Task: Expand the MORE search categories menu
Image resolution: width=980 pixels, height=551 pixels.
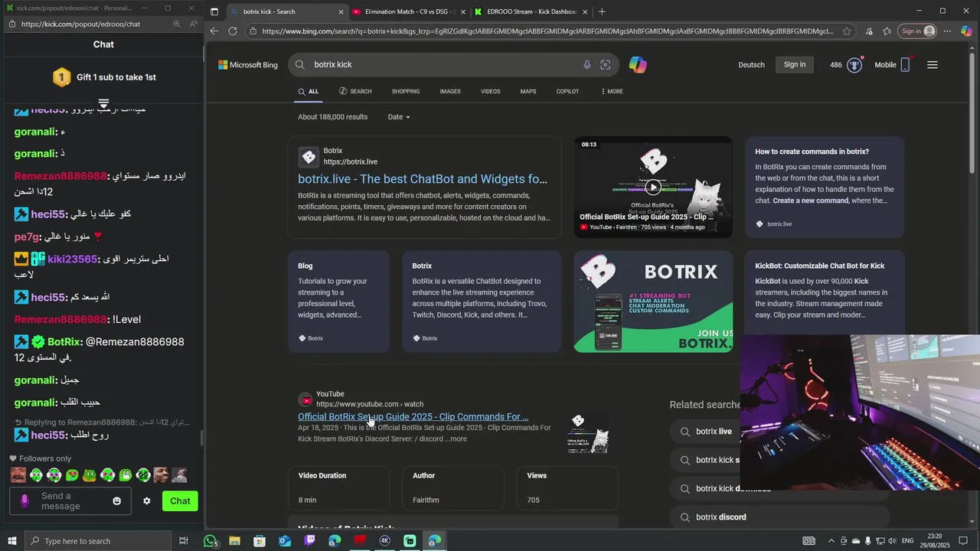Action: click(x=612, y=92)
